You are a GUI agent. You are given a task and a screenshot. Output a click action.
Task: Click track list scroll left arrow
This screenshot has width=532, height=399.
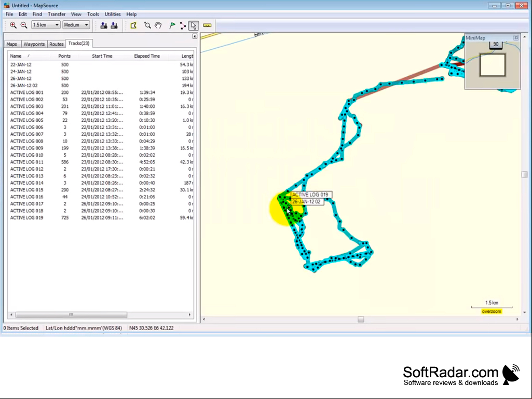11,315
